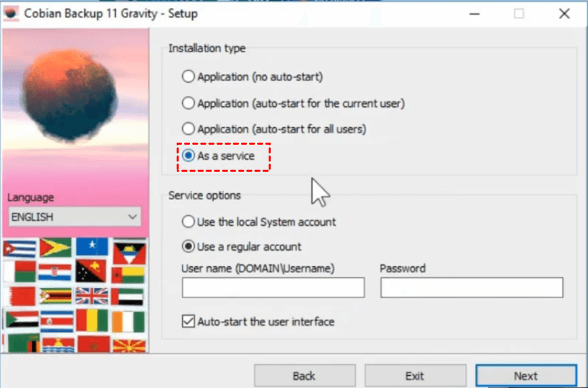Click the Sudan flag image
The height and width of the screenshot is (388, 588).
coord(22,320)
